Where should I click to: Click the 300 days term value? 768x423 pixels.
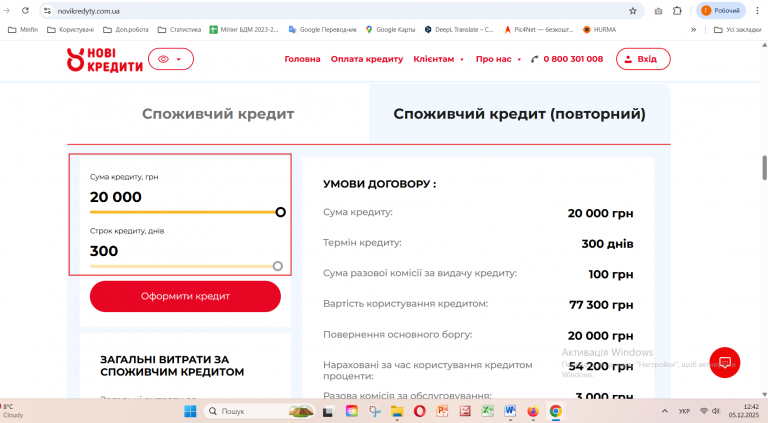[x=104, y=251]
